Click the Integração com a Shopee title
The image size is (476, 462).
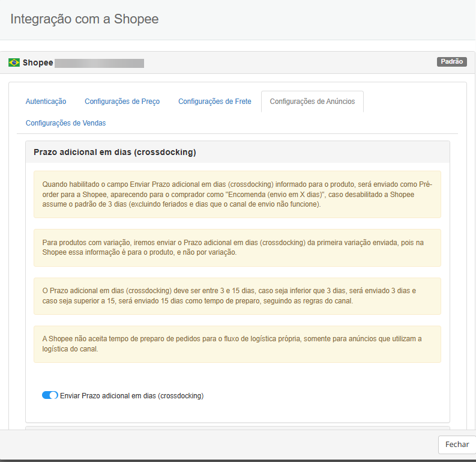point(85,19)
